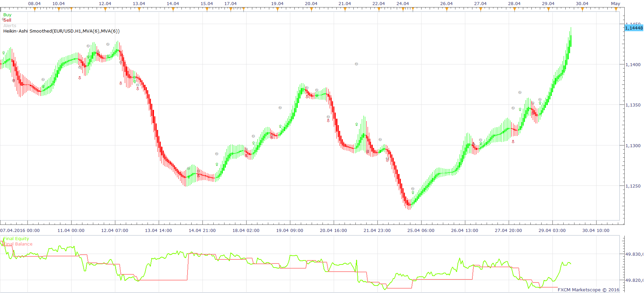The image size is (644, 293).
Task: Click the 1,1350 price axis label
Action: click(633, 105)
